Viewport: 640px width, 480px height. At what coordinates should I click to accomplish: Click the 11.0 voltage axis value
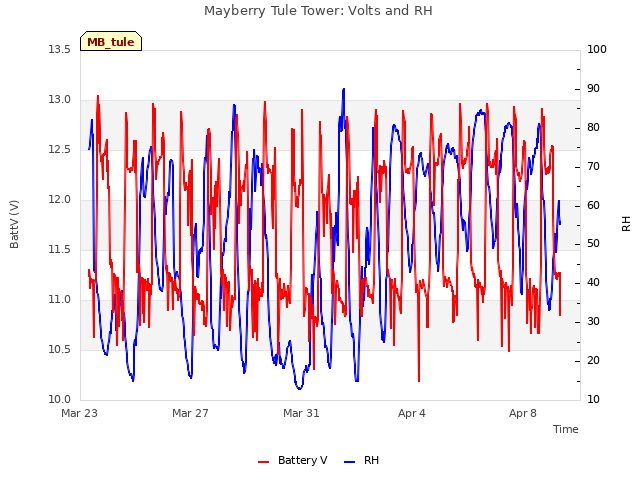[60, 300]
